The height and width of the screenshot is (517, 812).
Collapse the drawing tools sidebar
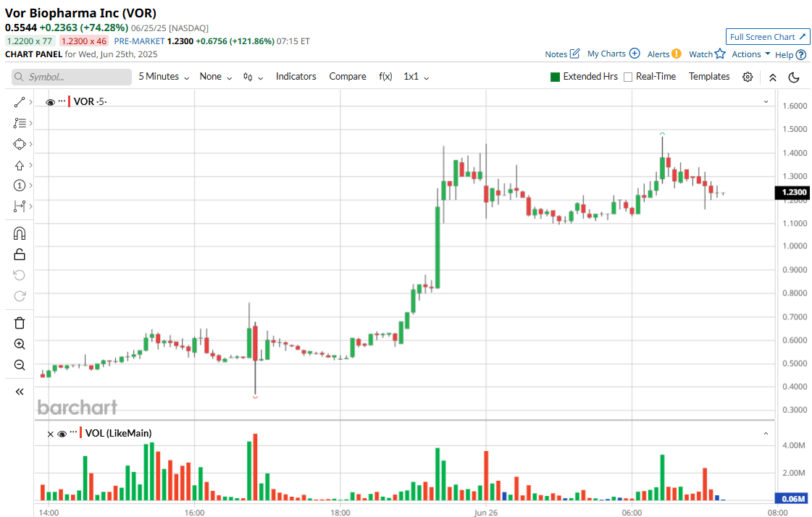(19, 392)
